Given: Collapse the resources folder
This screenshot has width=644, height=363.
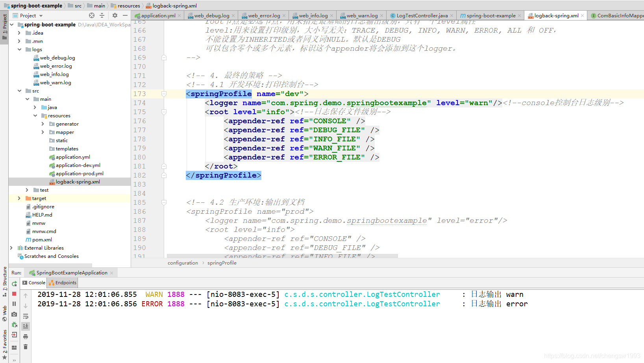Looking at the screenshot, I should [35, 115].
